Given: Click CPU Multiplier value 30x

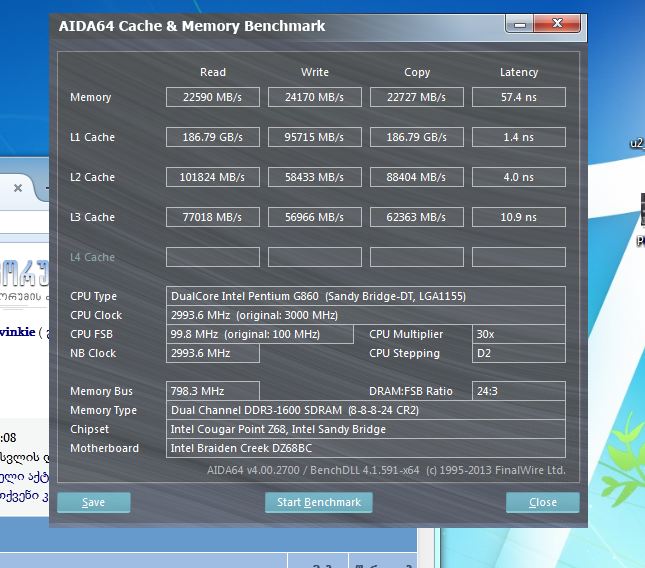Looking at the screenshot, I should [x=519, y=334].
